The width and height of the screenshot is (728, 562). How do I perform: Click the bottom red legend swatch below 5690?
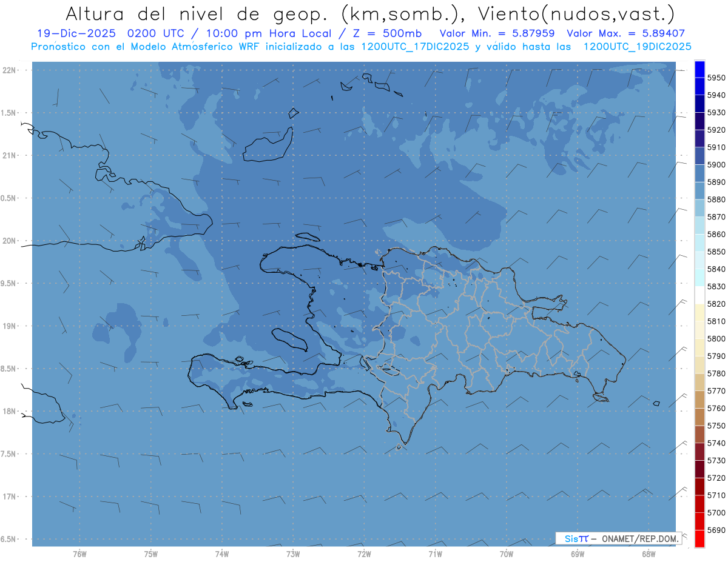coord(699,538)
